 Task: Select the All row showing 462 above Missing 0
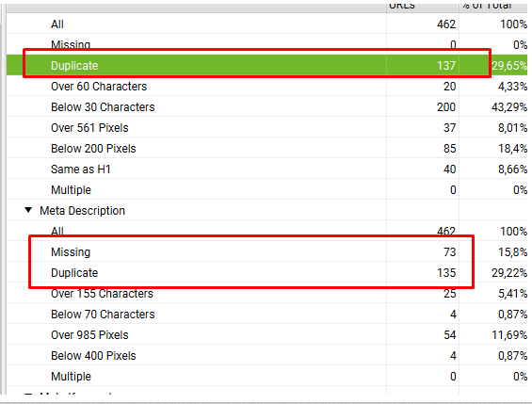266,24
